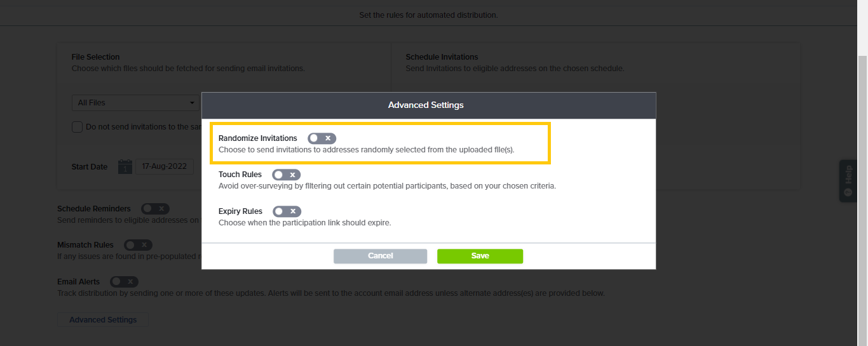The image size is (868, 346).
Task: Click the Save button
Action: point(480,256)
